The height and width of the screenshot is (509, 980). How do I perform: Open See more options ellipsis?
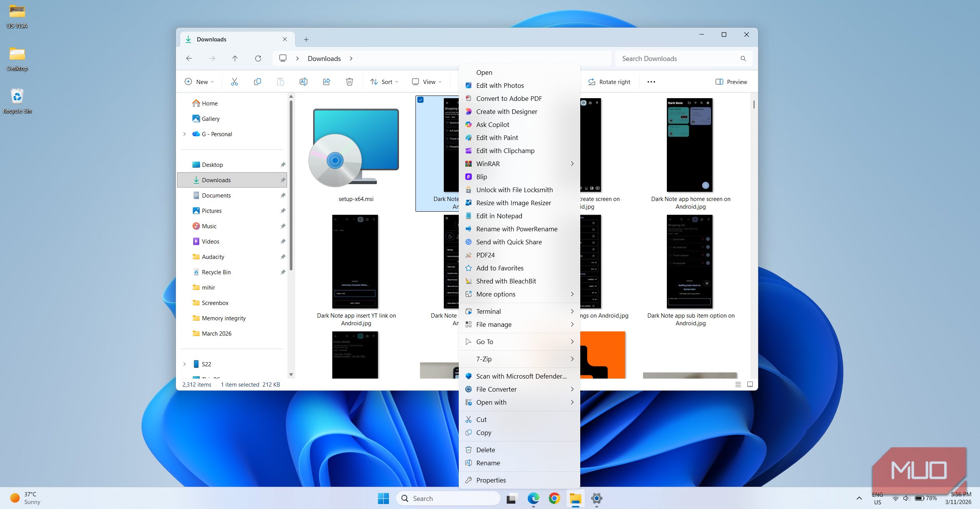click(651, 82)
